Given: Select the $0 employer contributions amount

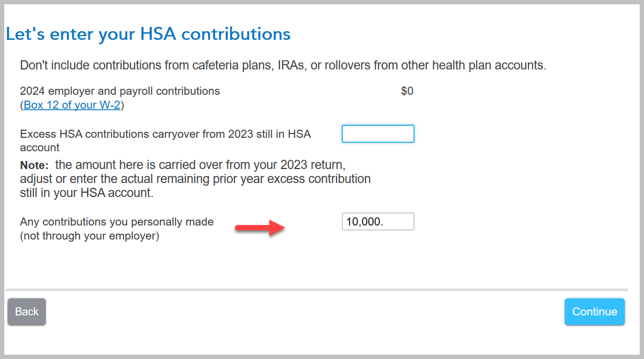Looking at the screenshot, I should click(x=407, y=91).
